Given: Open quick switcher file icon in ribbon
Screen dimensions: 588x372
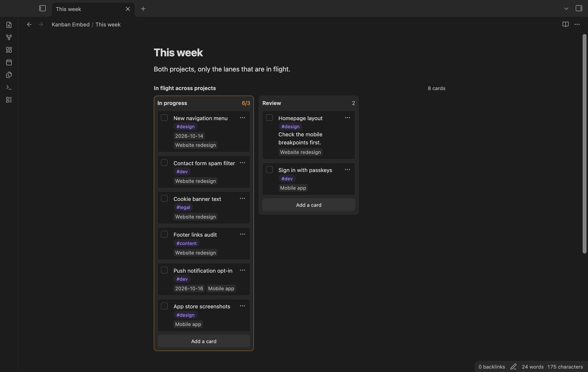Looking at the screenshot, I should [x=9, y=25].
